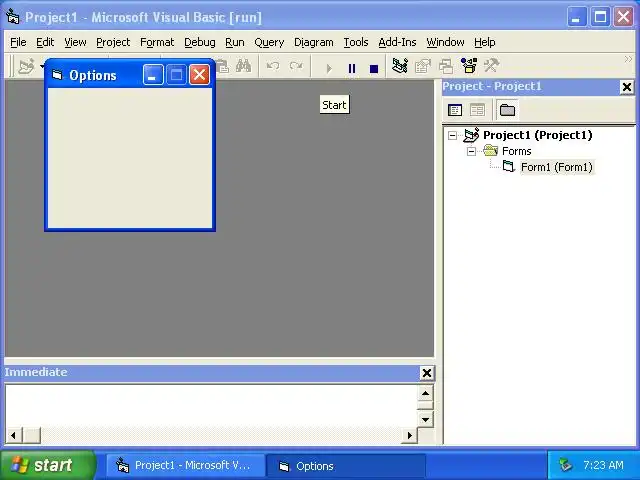Open the Add-Ins menu
Screen dimensions: 640x480
tap(397, 42)
